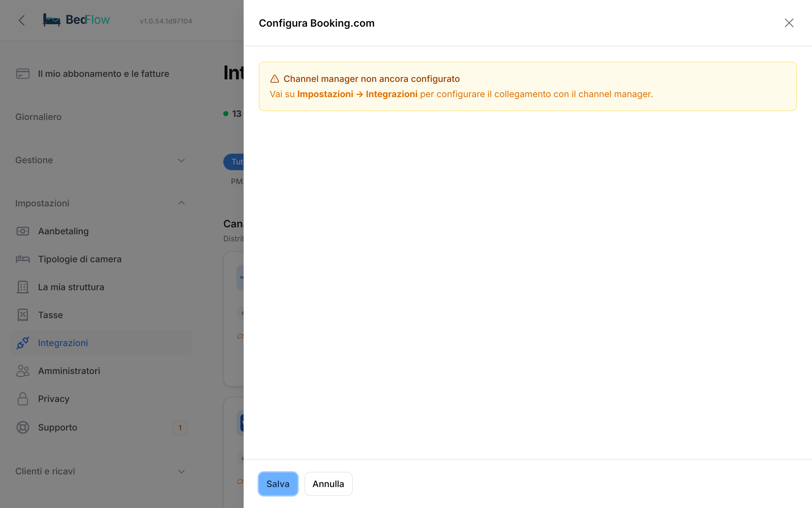This screenshot has width=812, height=508.
Task: Click the Annulla button
Action: coord(328,484)
